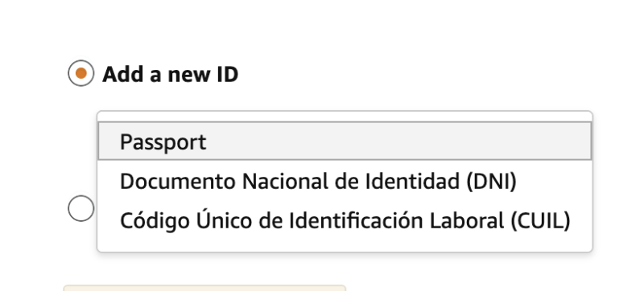The height and width of the screenshot is (291, 644).
Task: Toggle the Add a new ID radio button
Action: point(81,73)
